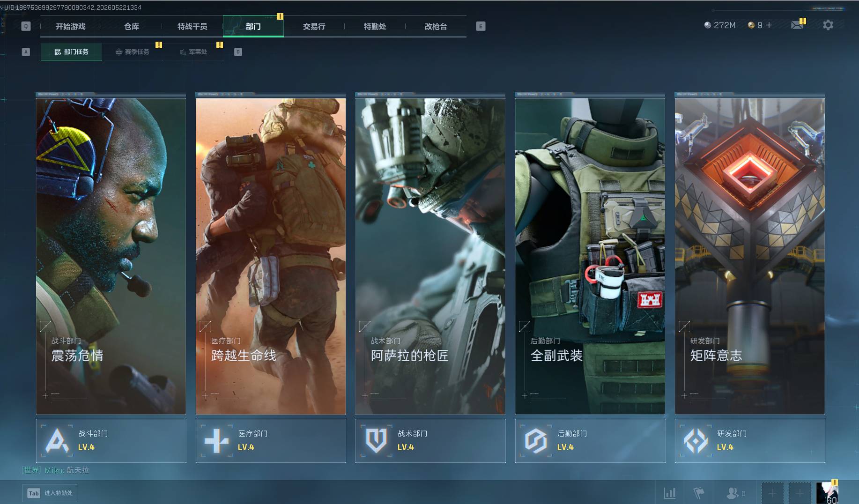This screenshot has width=859, height=504.
Task: Open the world chat message line
Action: [55, 470]
